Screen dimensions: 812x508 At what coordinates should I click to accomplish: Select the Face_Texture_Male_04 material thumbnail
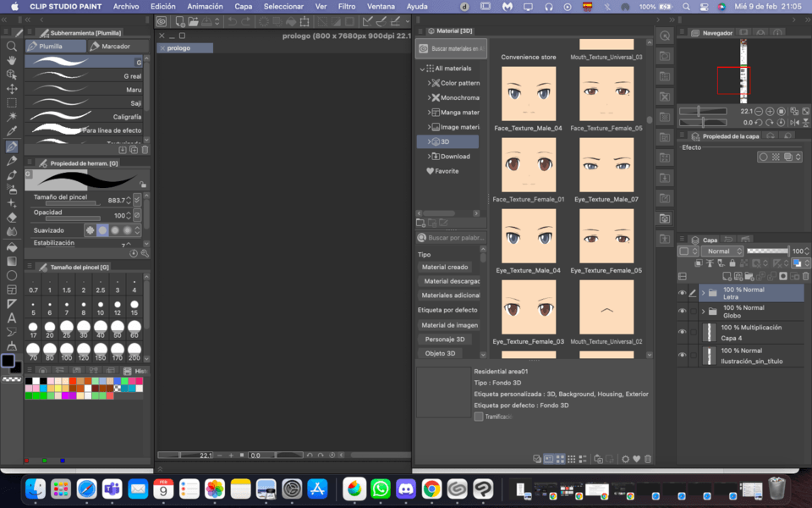528,94
